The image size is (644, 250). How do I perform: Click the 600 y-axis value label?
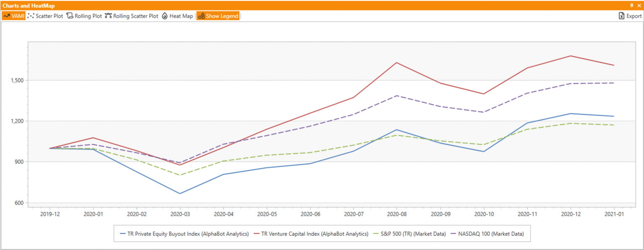tap(18, 203)
